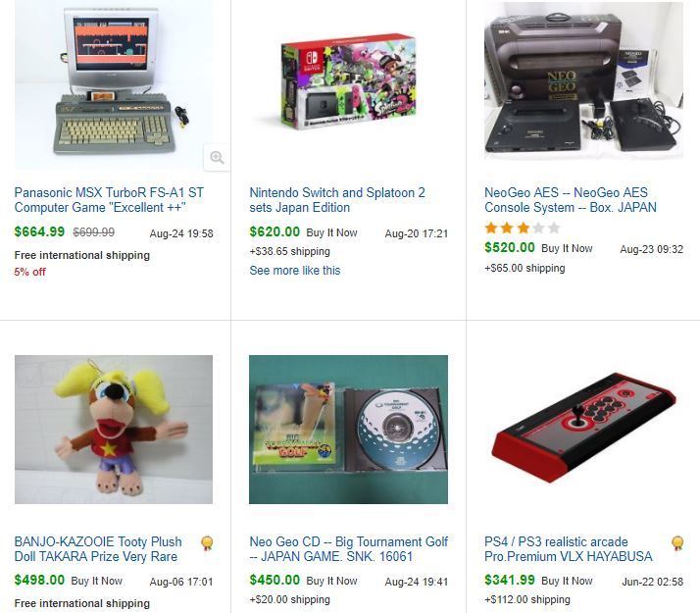The image size is (700, 613).
Task: Click the Big Tournament Golf CD thumbnail
Action: pyautogui.click(x=349, y=430)
